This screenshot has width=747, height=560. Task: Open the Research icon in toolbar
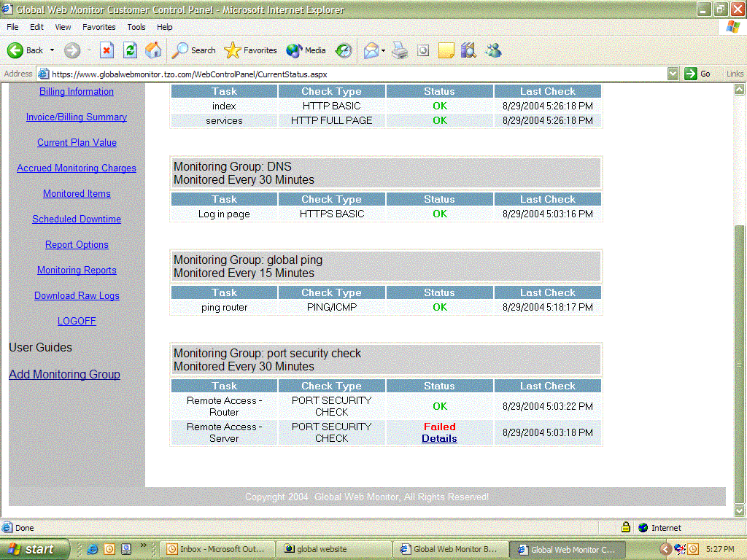coord(468,50)
